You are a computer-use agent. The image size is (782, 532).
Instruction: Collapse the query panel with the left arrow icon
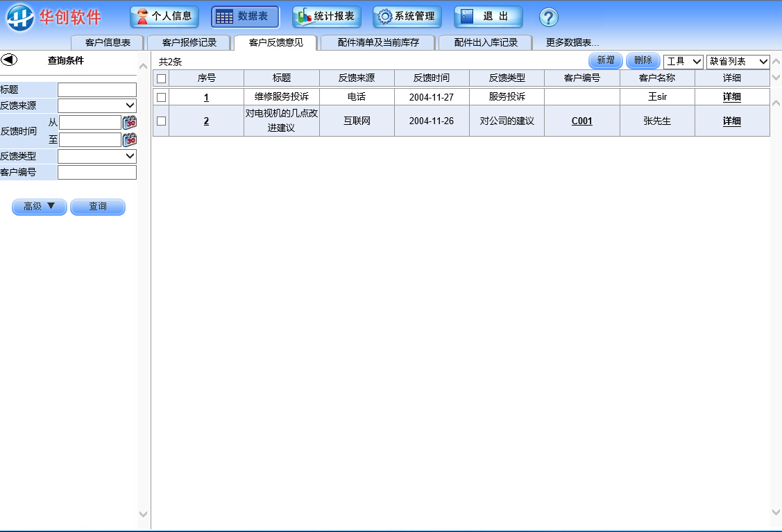coord(9,60)
